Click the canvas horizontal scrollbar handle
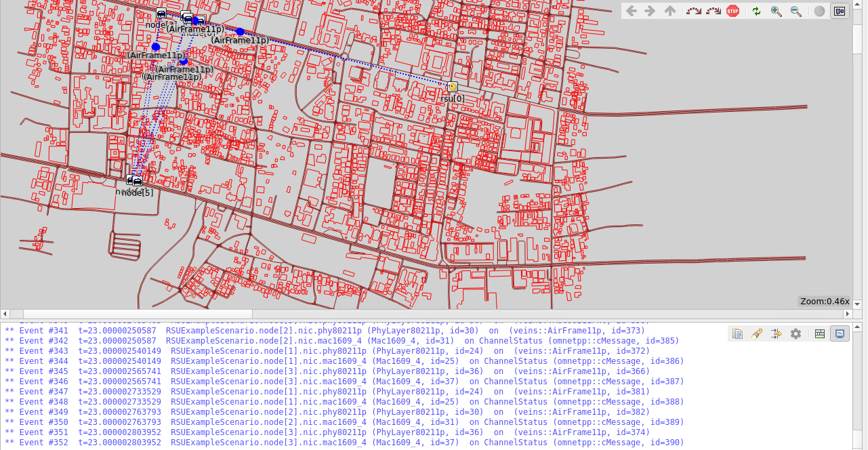Screen dimensions: 868x450 [x=138, y=314]
